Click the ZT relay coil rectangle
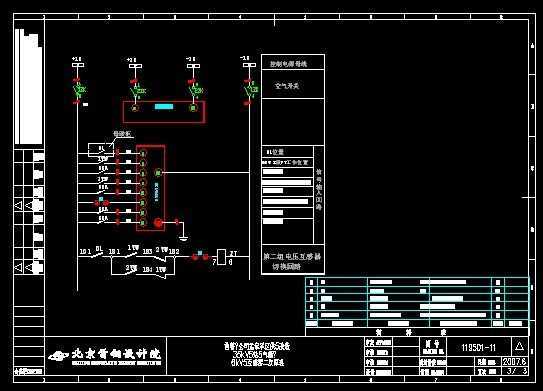This screenshot has height=391, width=543. pyautogui.click(x=221, y=256)
